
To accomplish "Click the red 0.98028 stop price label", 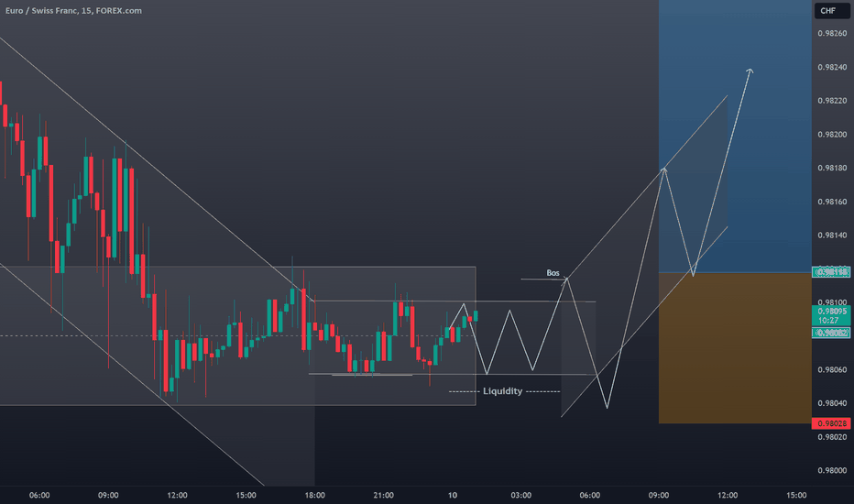I will coord(830,423).
